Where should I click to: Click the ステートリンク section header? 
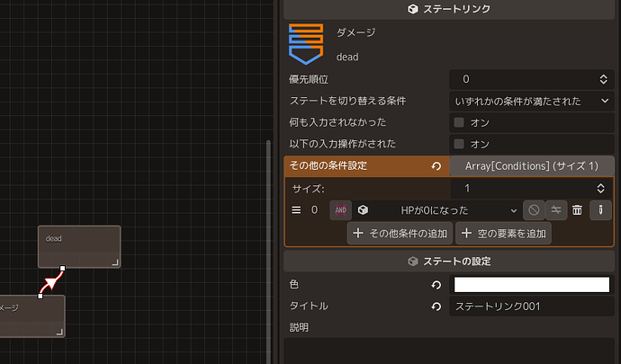(x=449, y=9)
